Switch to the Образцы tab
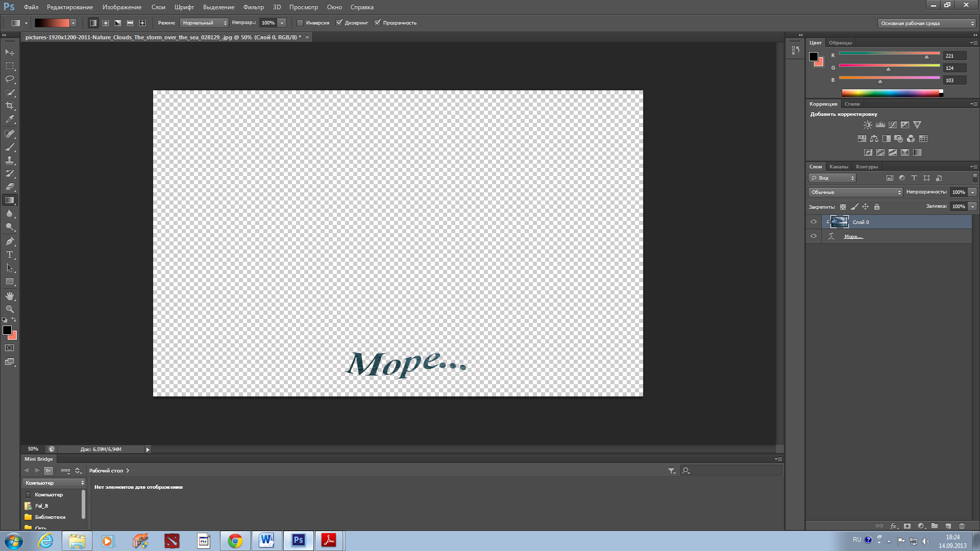The image size is (980, 551). point(840,43)
